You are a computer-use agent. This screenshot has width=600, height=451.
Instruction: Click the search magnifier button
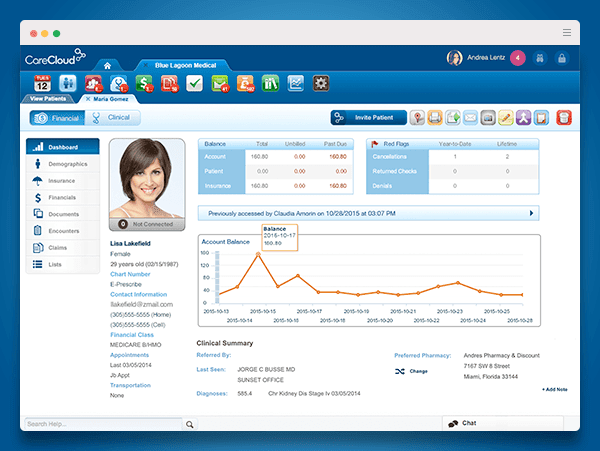click(190, 424)
